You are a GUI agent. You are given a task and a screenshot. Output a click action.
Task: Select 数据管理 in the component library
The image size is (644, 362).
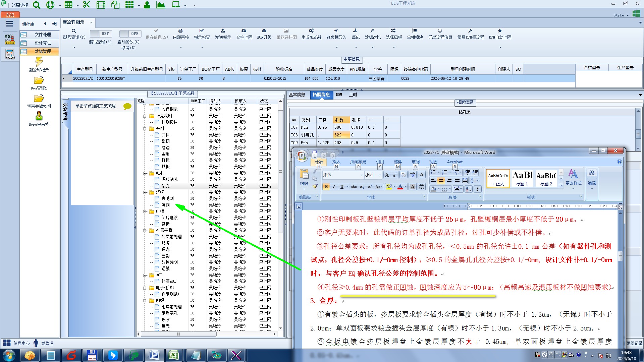click(43, 51)
